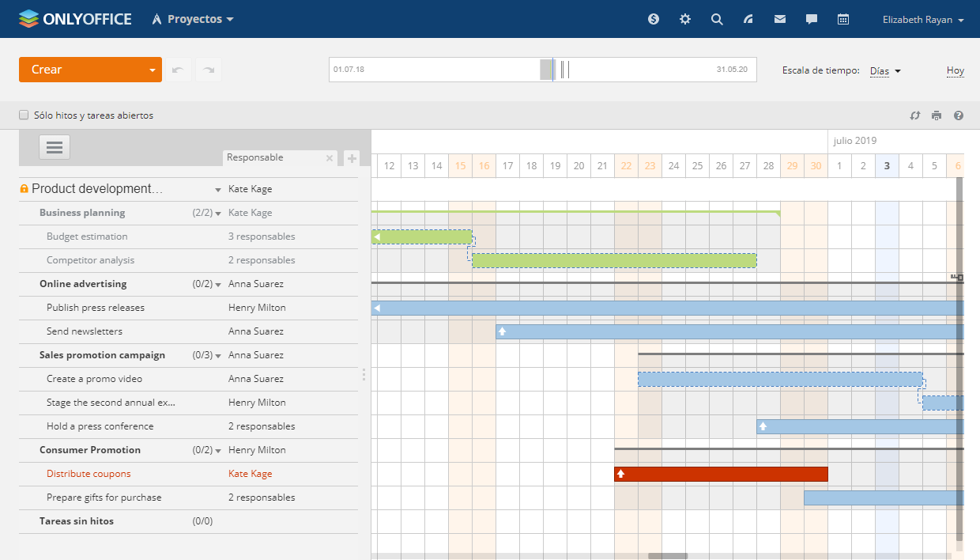
Task: Open the mail icon in header
Action: [780, 20]
